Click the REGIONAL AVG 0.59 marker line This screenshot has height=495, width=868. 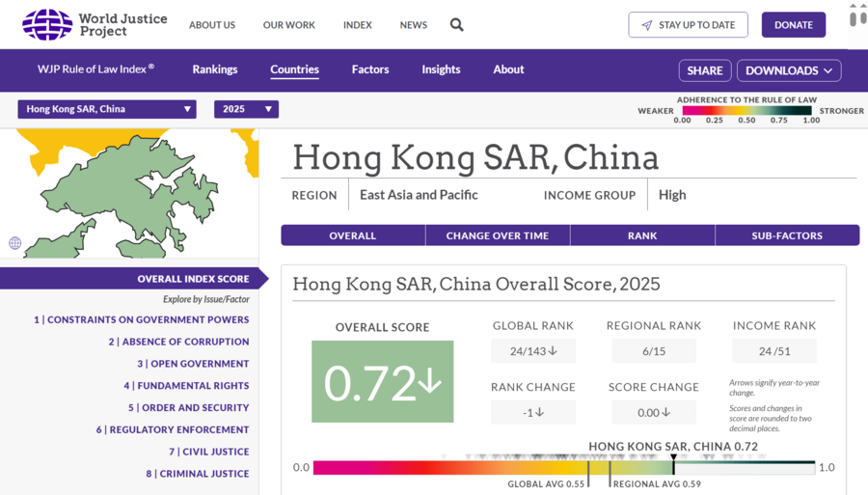point(610,474)
